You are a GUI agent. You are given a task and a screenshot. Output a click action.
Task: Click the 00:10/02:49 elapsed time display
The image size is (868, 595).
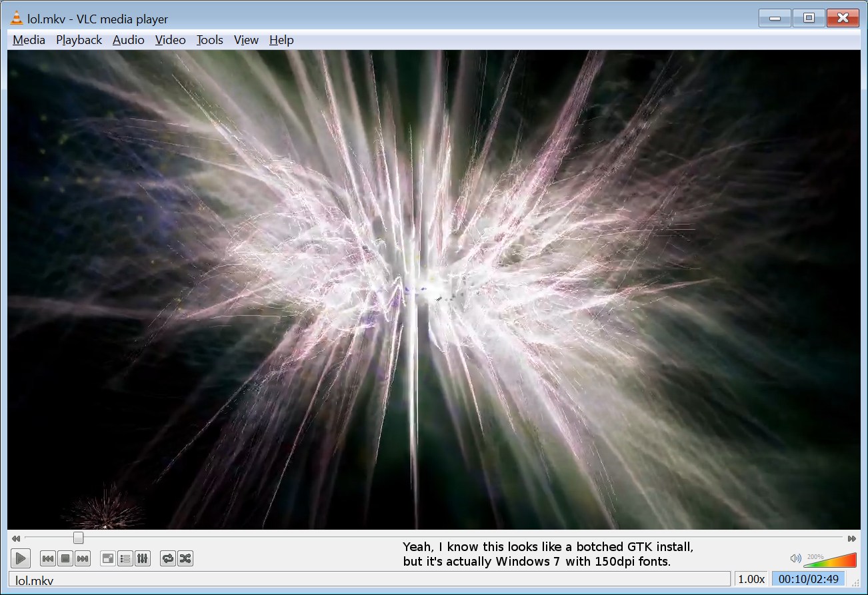(x=808, y=579)
